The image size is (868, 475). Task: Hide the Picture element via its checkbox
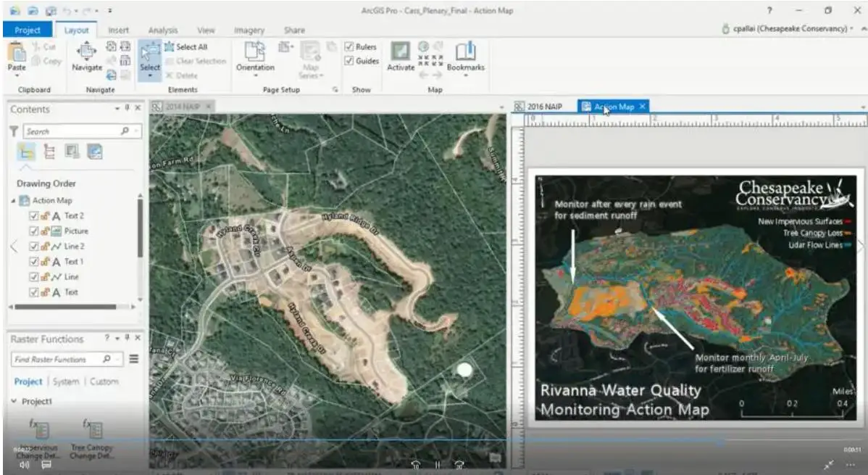[33, 231]
